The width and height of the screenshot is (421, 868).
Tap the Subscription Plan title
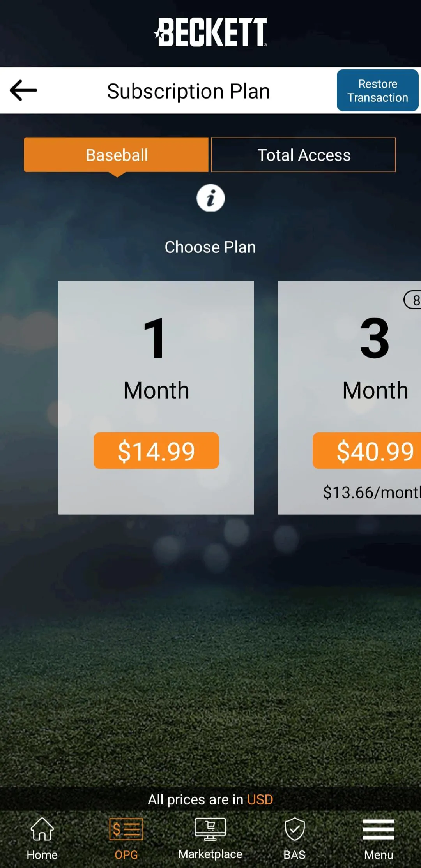coord(189,92)
